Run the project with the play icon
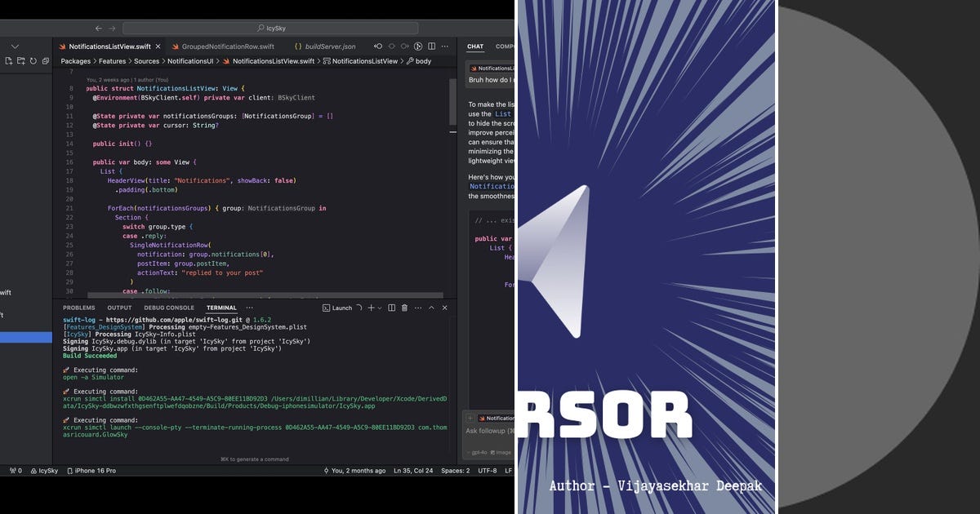Image resolution: width=980 pixels, height=514 pixels. pos(418,47)
